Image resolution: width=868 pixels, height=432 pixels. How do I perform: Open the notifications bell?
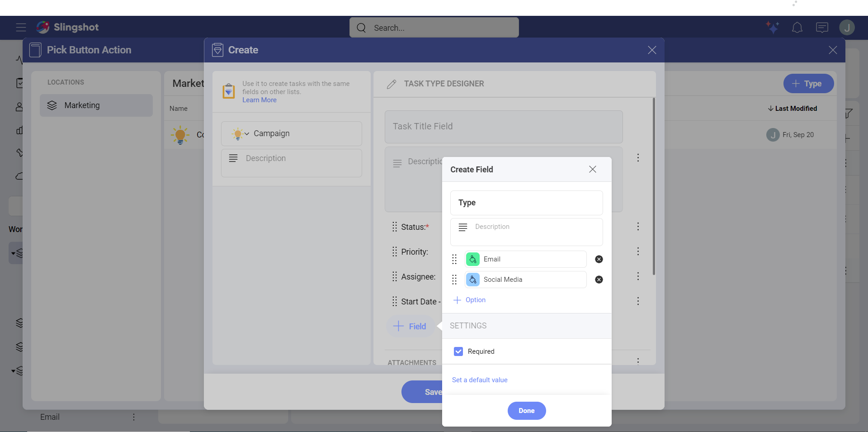[x=797, y=28]
